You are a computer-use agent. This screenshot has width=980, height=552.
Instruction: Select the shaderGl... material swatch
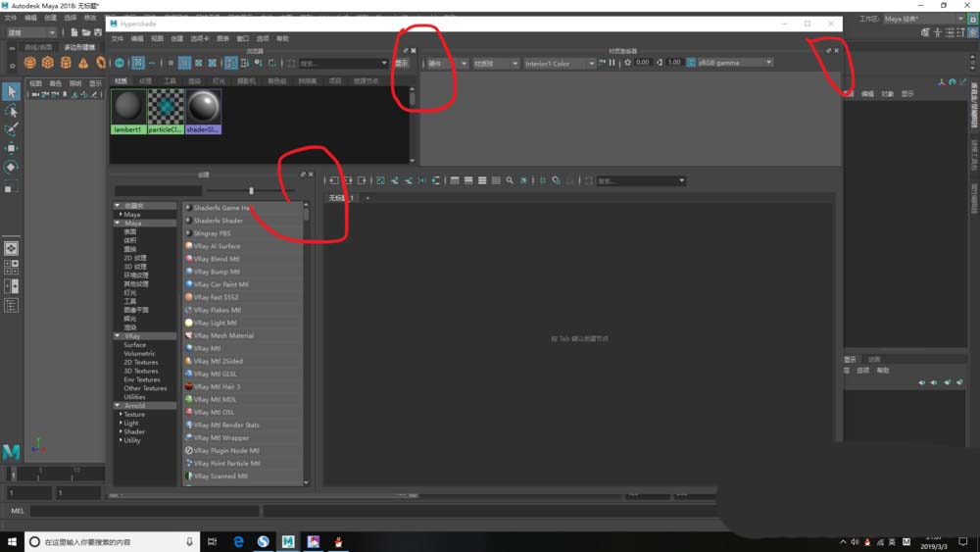coord(203,111)
